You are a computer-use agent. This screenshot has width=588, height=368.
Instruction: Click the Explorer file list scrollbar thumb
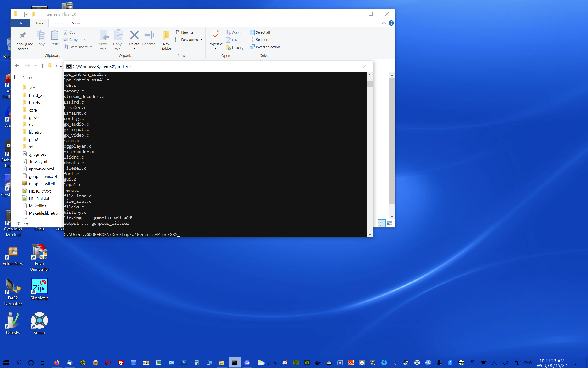pos(392,141)
